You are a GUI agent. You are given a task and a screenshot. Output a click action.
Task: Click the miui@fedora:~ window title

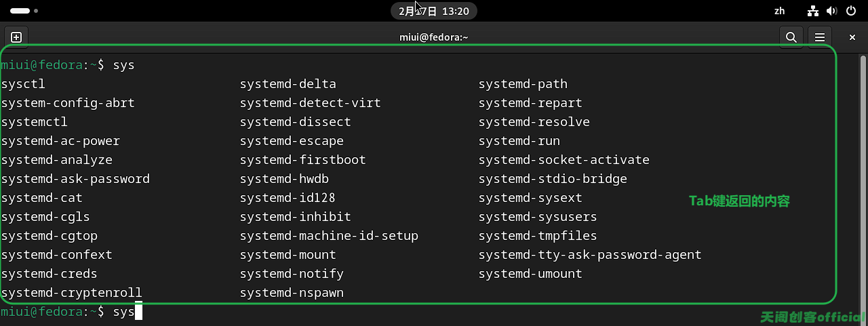(x=434, y=37)
